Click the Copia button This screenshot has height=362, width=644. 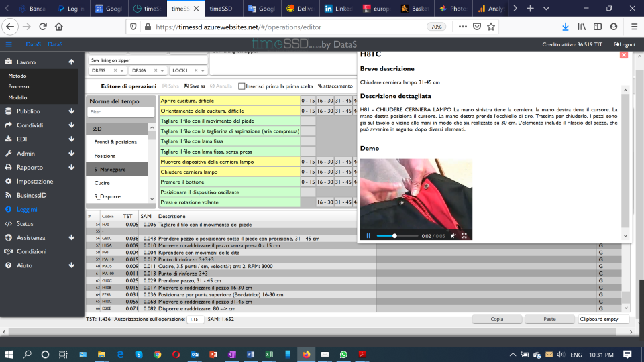[497, 319]
